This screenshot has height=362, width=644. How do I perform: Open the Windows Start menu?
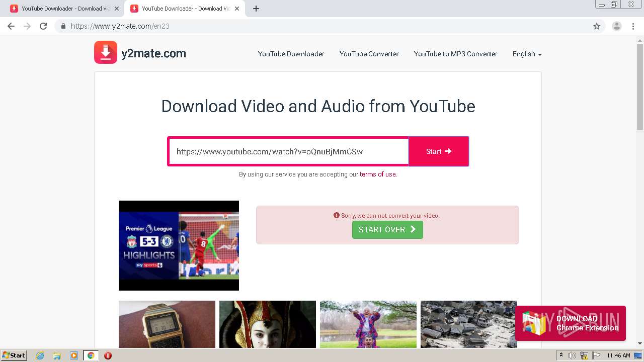click(14, 355)
